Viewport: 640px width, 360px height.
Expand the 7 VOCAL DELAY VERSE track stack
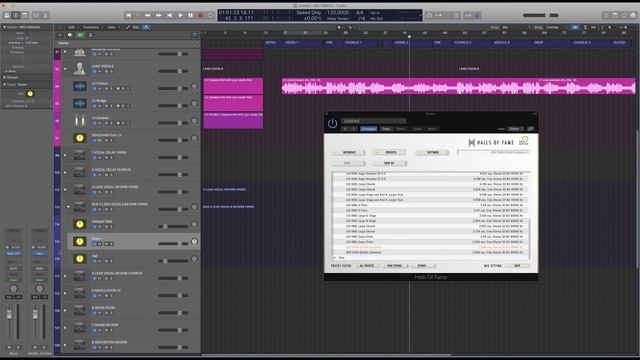[65, 156]
